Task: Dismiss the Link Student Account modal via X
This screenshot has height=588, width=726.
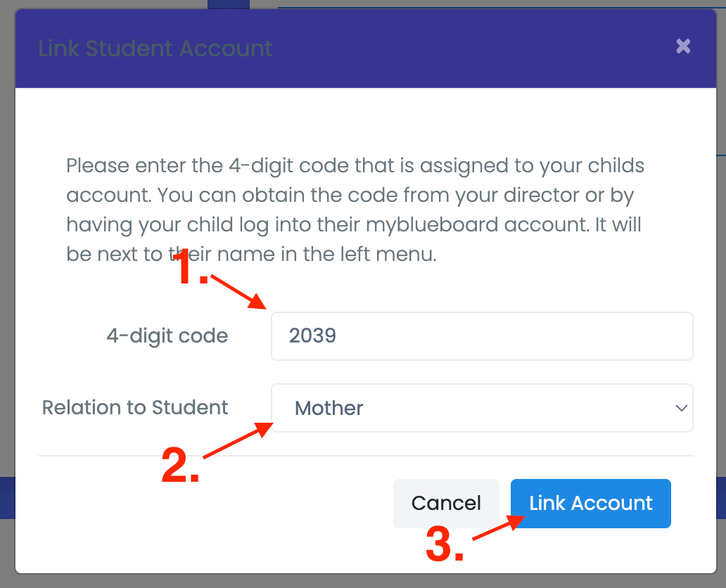Action: coord(682,46)
